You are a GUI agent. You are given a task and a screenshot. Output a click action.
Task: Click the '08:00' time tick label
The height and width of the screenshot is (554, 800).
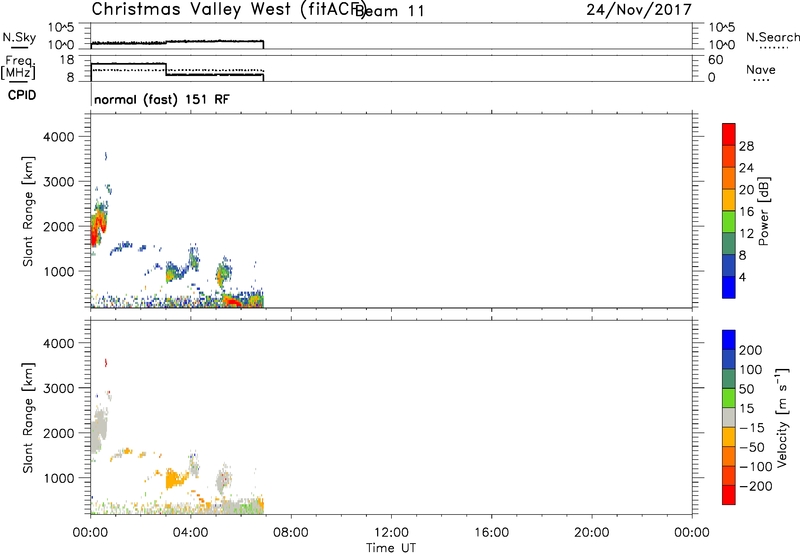(291, 533)
